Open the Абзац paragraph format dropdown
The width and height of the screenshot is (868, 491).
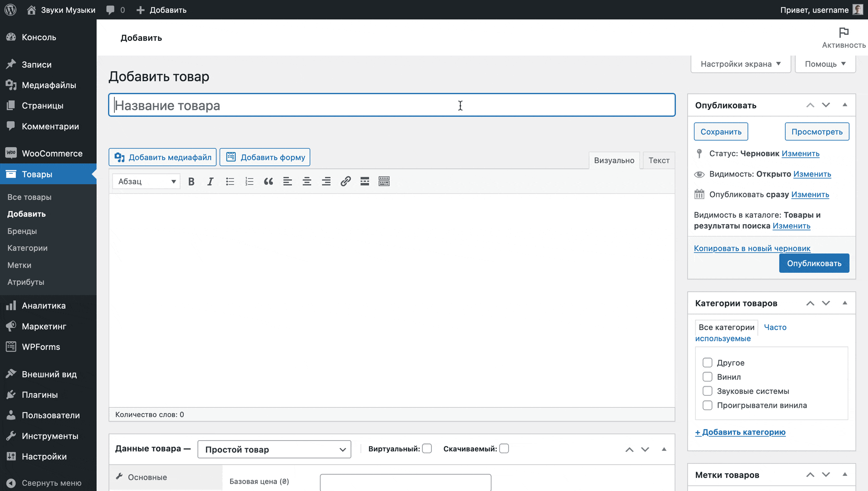[146, 182]
